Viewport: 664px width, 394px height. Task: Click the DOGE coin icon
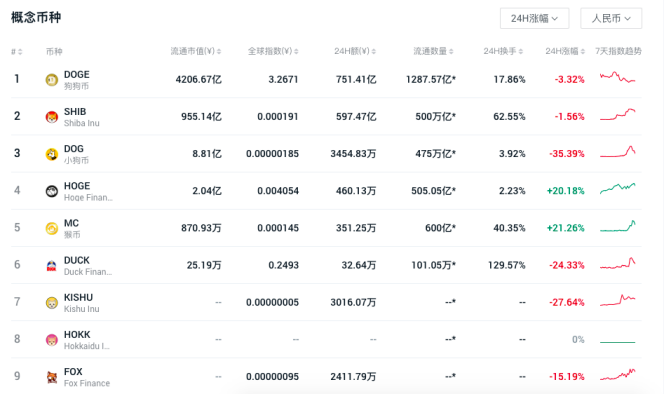(52, 80)
